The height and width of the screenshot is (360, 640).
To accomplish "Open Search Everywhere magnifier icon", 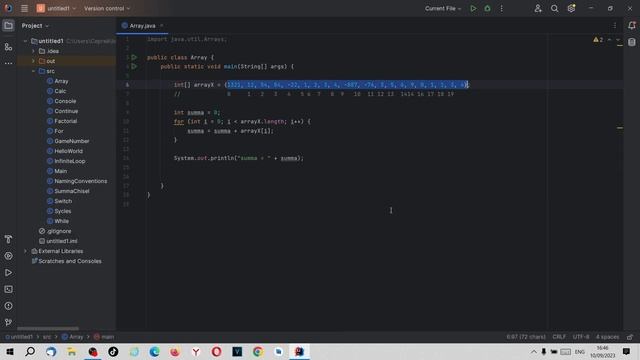I will click(x=554, y=8).
